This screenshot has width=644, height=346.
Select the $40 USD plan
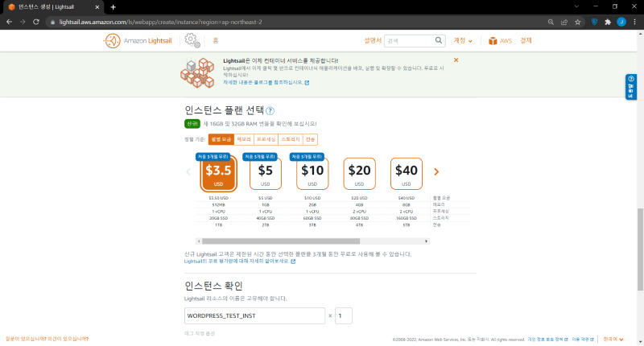[x=407, y=174]
